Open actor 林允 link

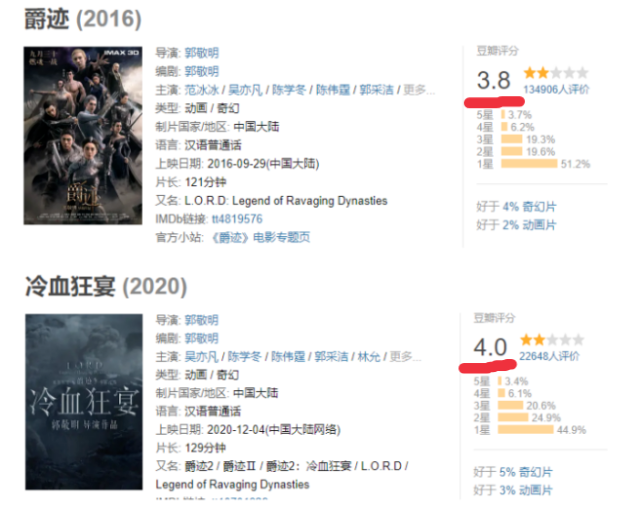coord(369,357)
